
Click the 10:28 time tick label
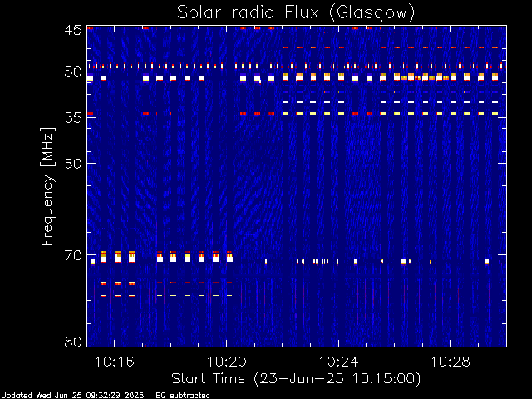point(451,362)
